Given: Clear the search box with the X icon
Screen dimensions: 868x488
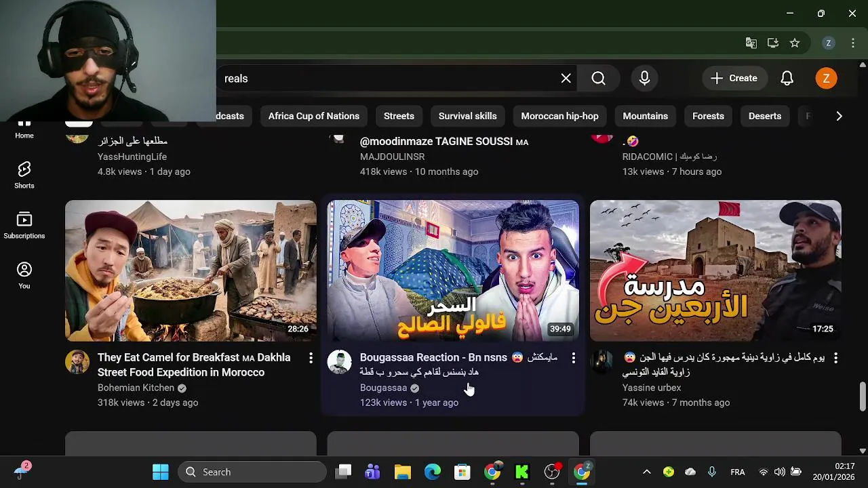Looking at the screenshot, I should [x=566, y=79].
